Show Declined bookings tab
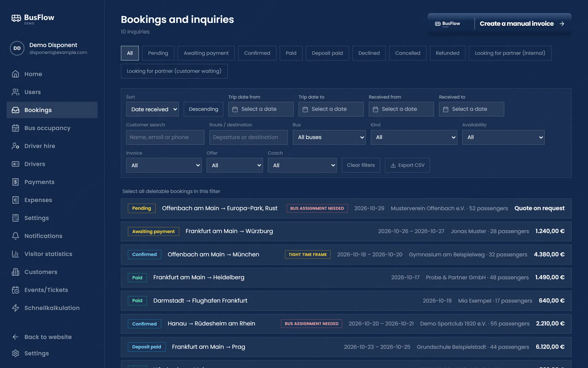 coord(369,53)
